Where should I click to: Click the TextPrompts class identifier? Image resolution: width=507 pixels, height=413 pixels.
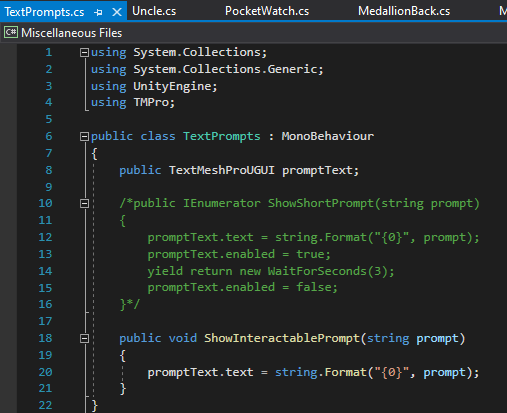[222, 136]
